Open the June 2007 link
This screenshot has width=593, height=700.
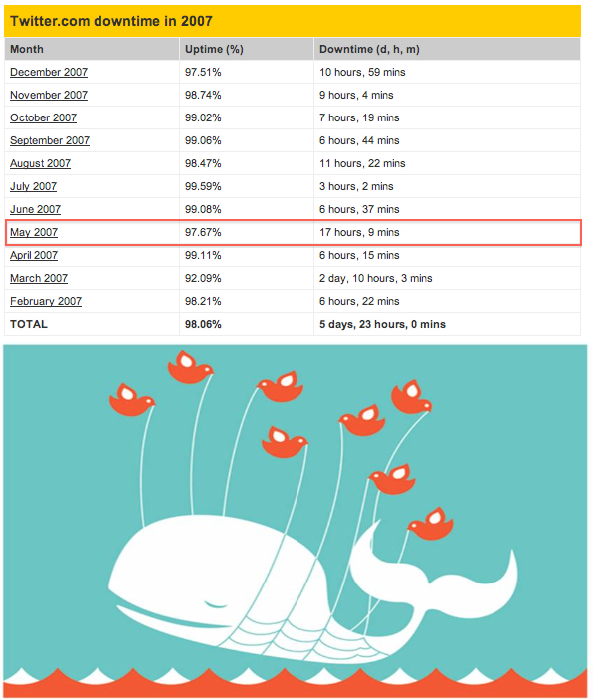click(x=35, y=209)
